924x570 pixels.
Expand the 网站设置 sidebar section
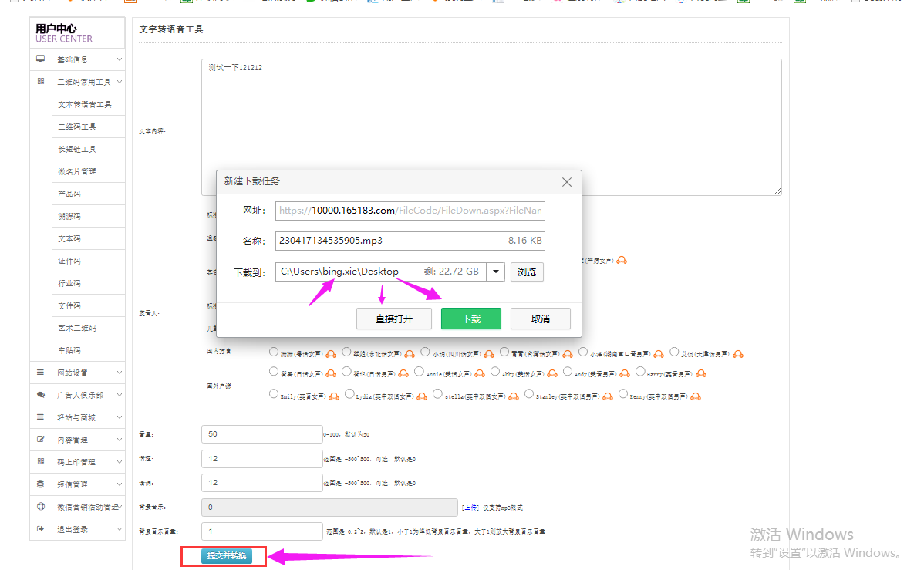(77, 373)
